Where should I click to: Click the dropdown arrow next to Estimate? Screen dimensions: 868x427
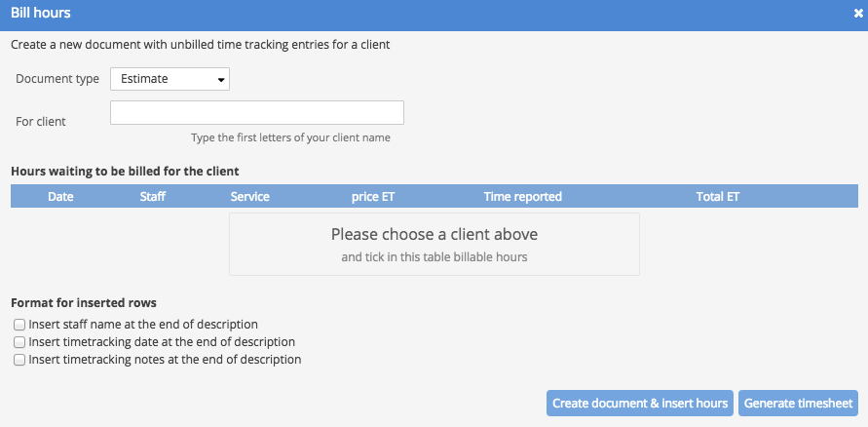point(221,80)
